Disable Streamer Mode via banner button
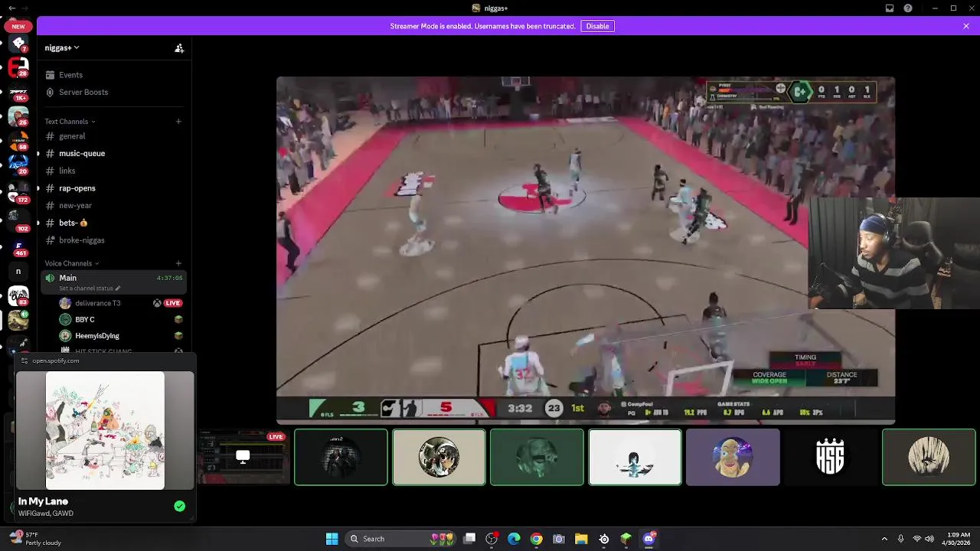Viewport: 980px width, 551px height. coord(597,26)
